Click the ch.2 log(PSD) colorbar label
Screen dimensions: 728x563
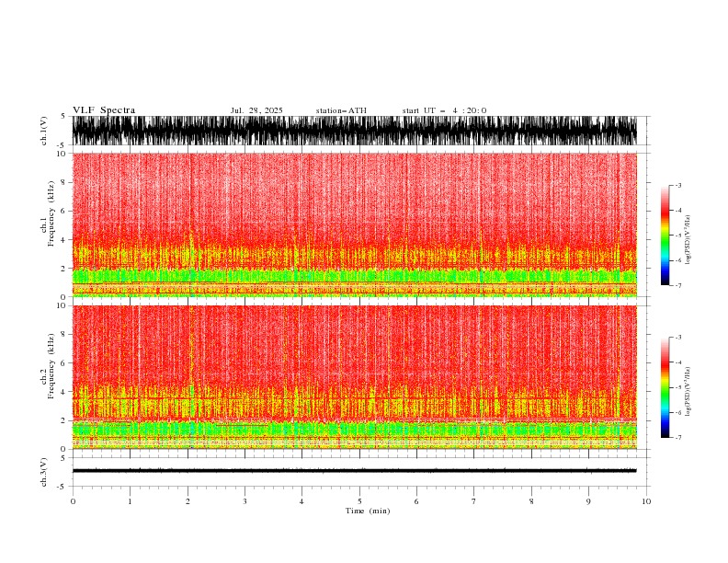pos(688,391)
